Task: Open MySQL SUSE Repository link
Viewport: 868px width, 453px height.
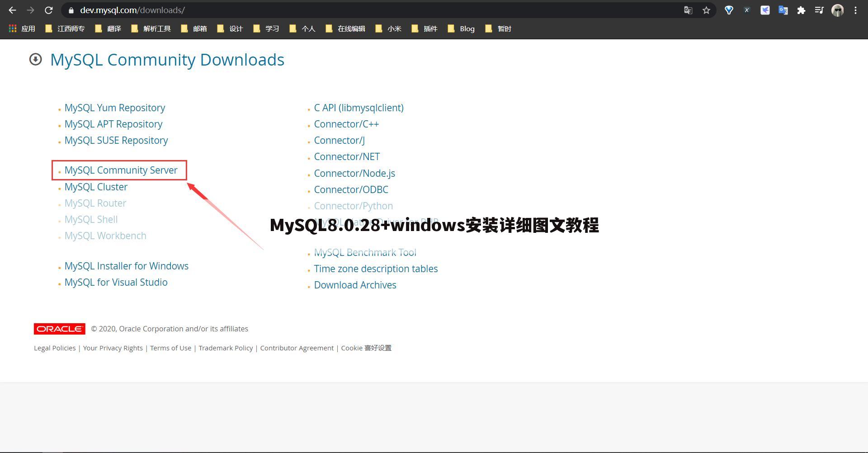Action: click(x=116, y=140)
